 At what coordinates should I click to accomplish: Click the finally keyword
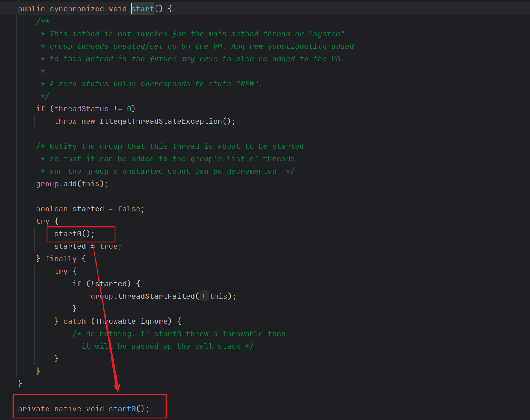(x=61, y=259)
